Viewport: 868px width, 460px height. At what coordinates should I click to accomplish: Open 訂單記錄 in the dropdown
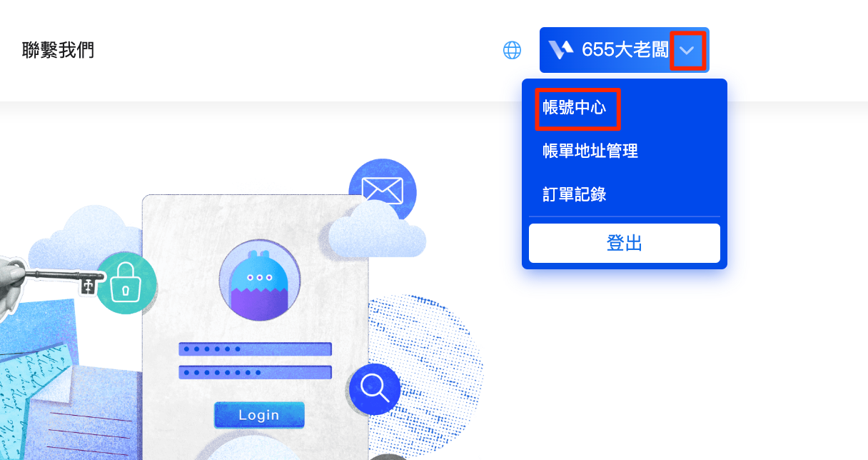tap(575, 194)
